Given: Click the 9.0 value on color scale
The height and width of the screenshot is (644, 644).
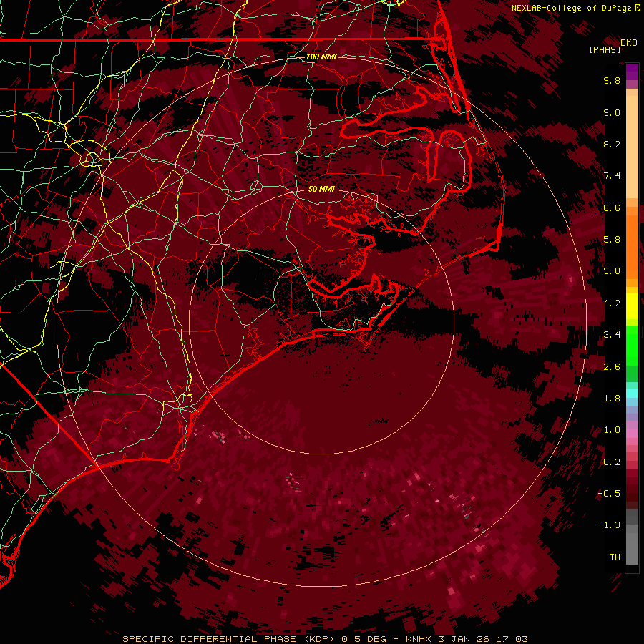Looking at the screenshot, I should click(612, 112).
